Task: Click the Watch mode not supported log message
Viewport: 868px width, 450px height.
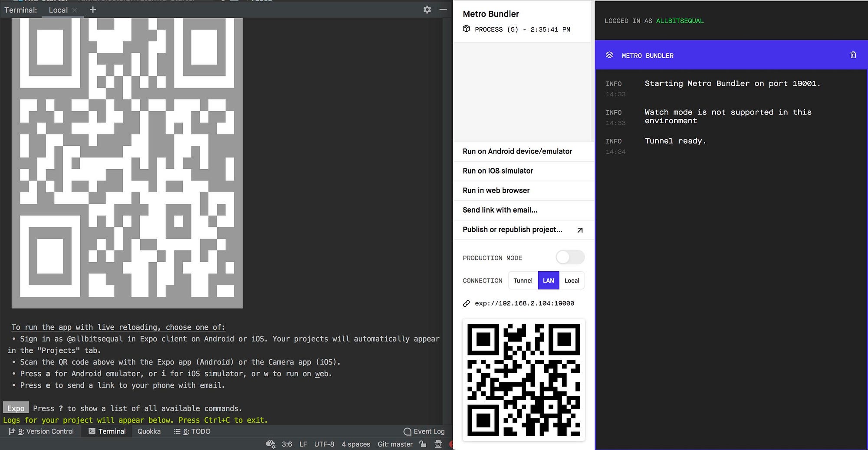Action: (x=728, y=116)
